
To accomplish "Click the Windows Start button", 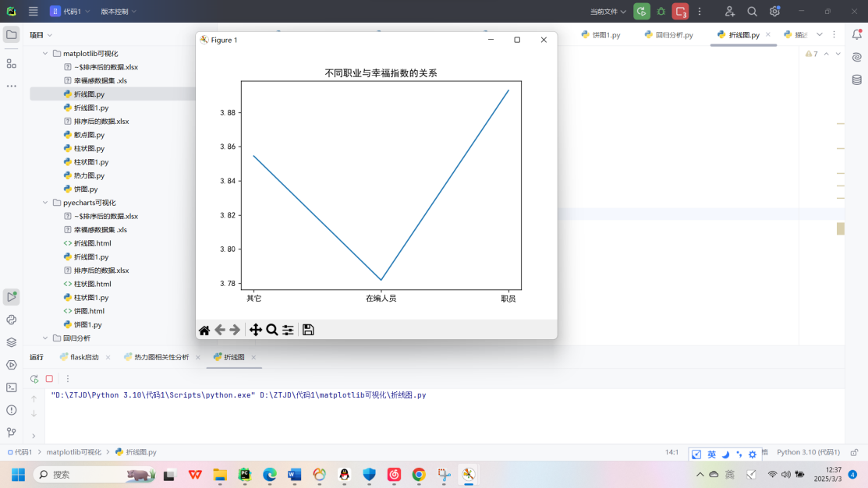I will [x=18, y=475].
